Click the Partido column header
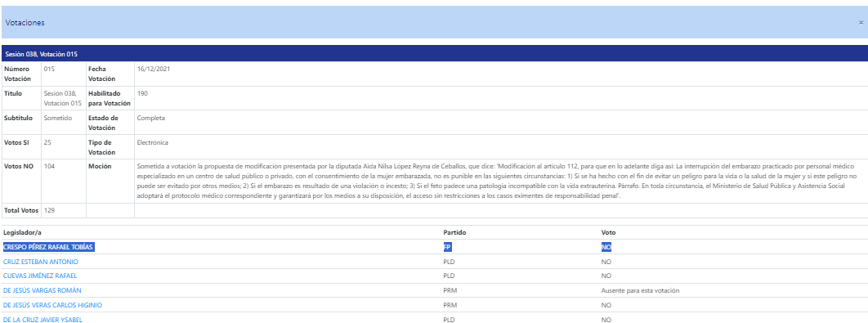The height and width of the screenshot is (323, 868). pyautogui.click(x=454, y=232)
